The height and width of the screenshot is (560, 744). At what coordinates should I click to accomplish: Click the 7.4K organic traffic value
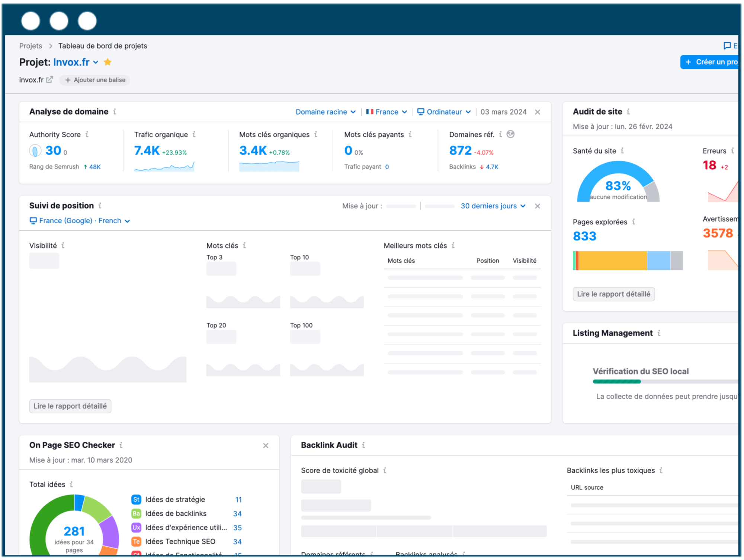click(x=147, y=151)
